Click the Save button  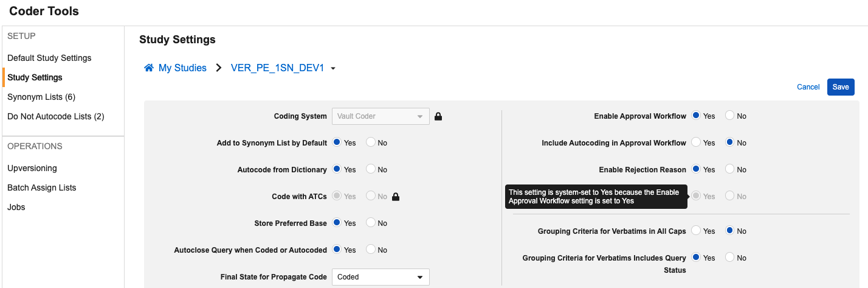pos(841,87)
